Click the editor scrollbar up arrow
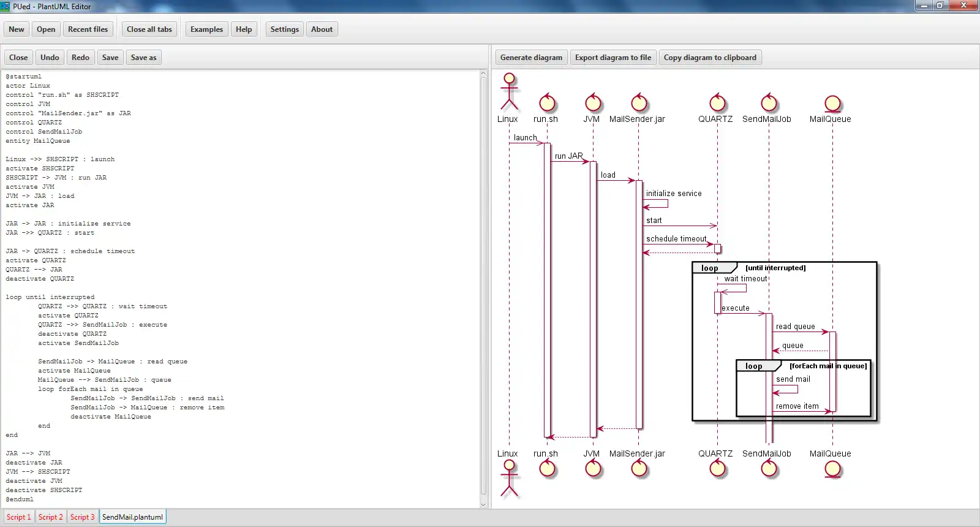The image size is (980, 527). pyautogui.click(x=483, y=74)
